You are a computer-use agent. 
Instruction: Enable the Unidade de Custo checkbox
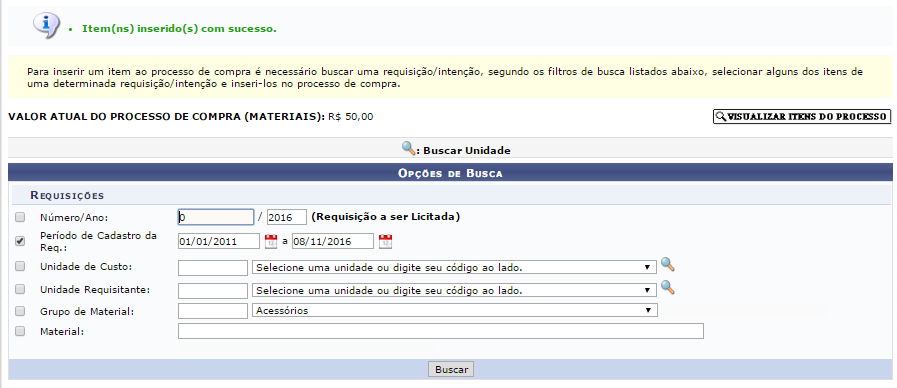click(x=20, y=266)
